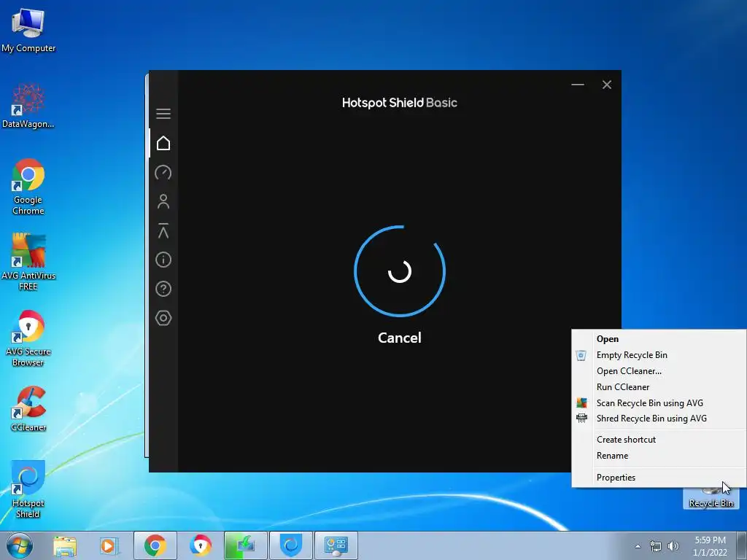The width and height of the screenshot is (747, 560).
Task: Select My Computer desktop icon
Action: click(28, 30)
